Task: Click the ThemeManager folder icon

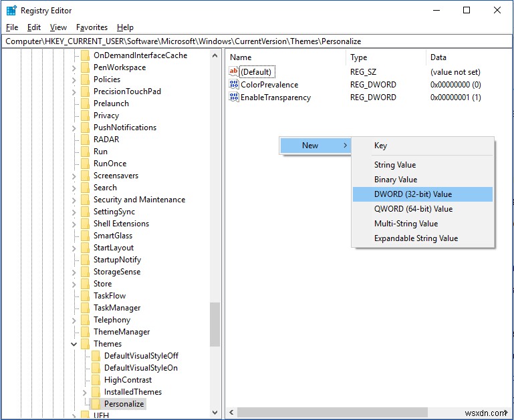Action: click(x=86, y=332)
